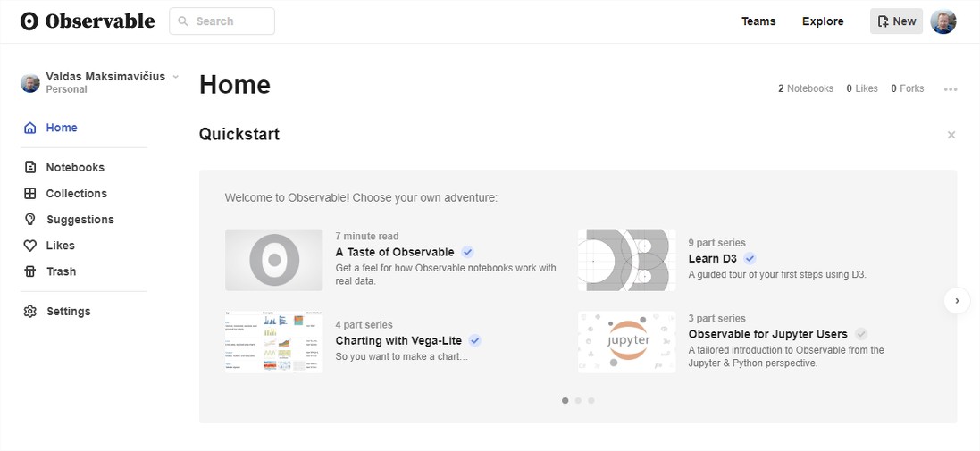Open Notebooks via its document icon
980x451 pixels.
tap(30, 167)
